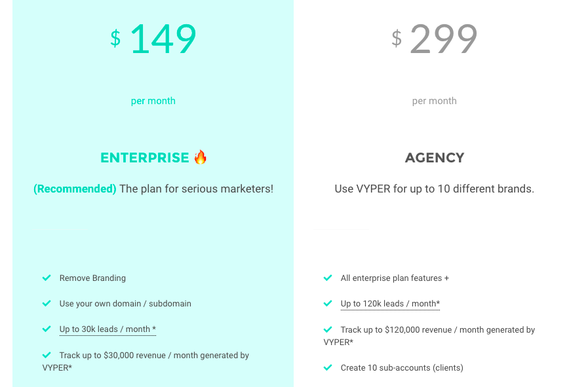Click the Use VYPER for up to 10 brands description

coord(434,189)
